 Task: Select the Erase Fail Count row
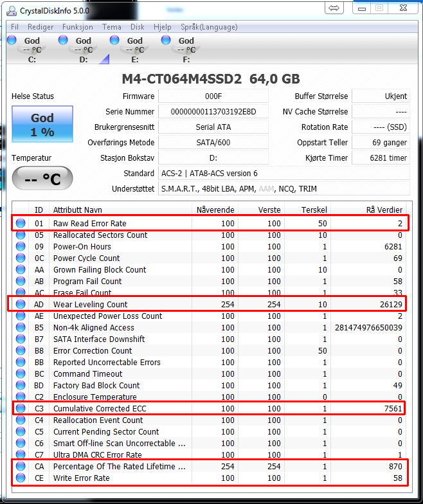tap(209, 292)
